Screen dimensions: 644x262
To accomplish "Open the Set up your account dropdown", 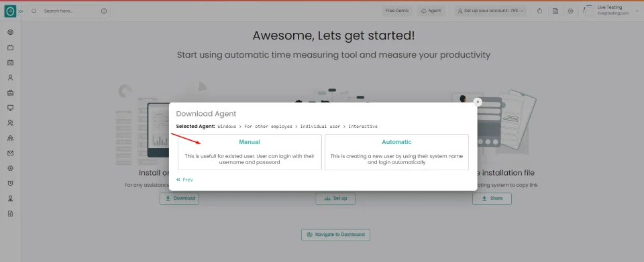I will [490, 11].
